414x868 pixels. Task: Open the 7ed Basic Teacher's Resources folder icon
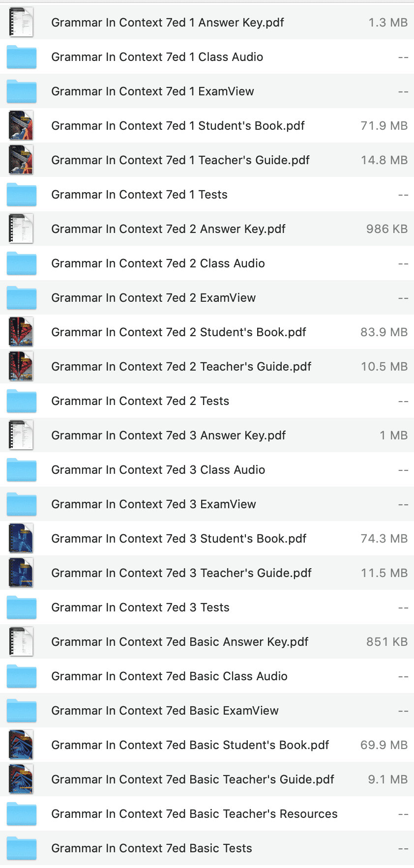point(21,814)
